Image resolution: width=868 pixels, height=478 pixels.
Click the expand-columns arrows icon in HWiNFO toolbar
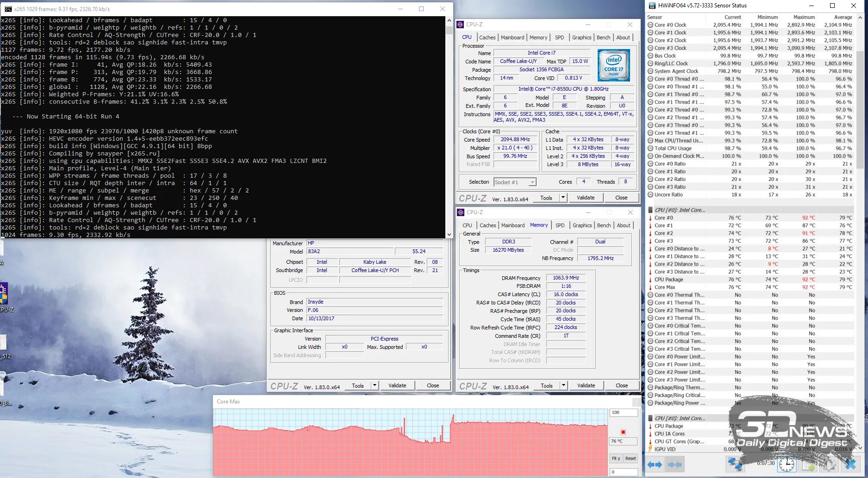point(655,464)
